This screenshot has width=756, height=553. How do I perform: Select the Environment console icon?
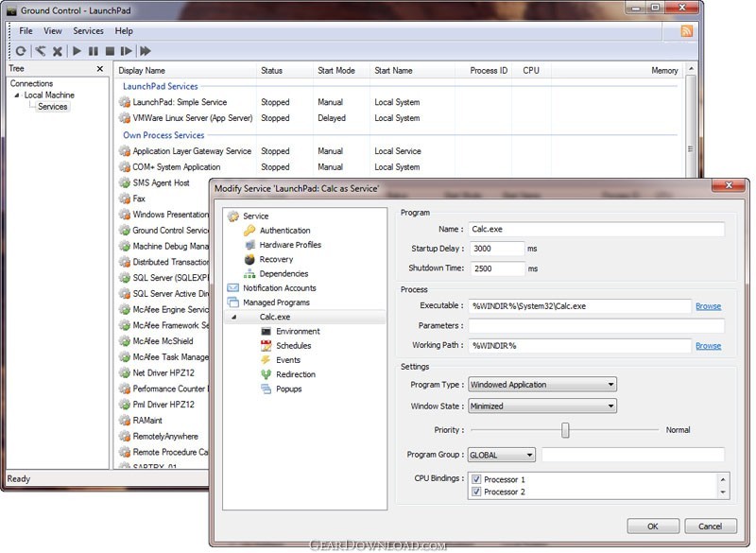(x=266, y=331)
